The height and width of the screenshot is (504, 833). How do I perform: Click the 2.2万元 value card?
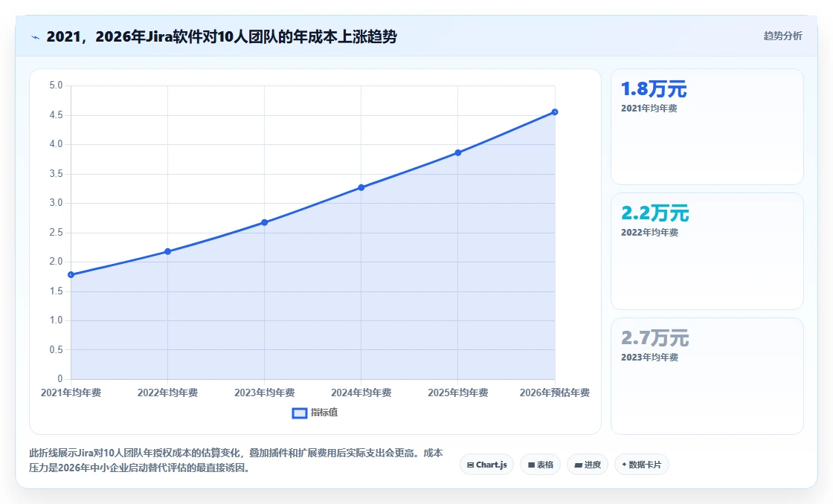point(707,251)
